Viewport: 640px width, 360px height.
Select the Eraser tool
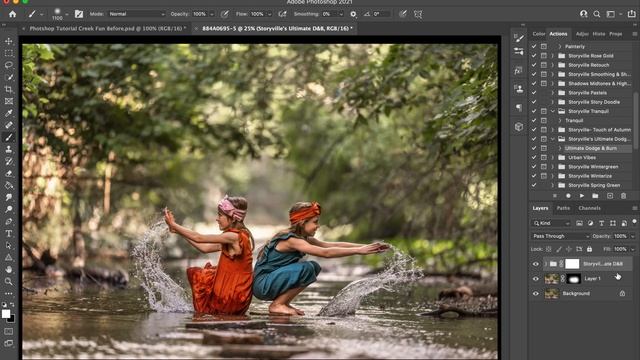pyautogui.click(x=9, y=173)
